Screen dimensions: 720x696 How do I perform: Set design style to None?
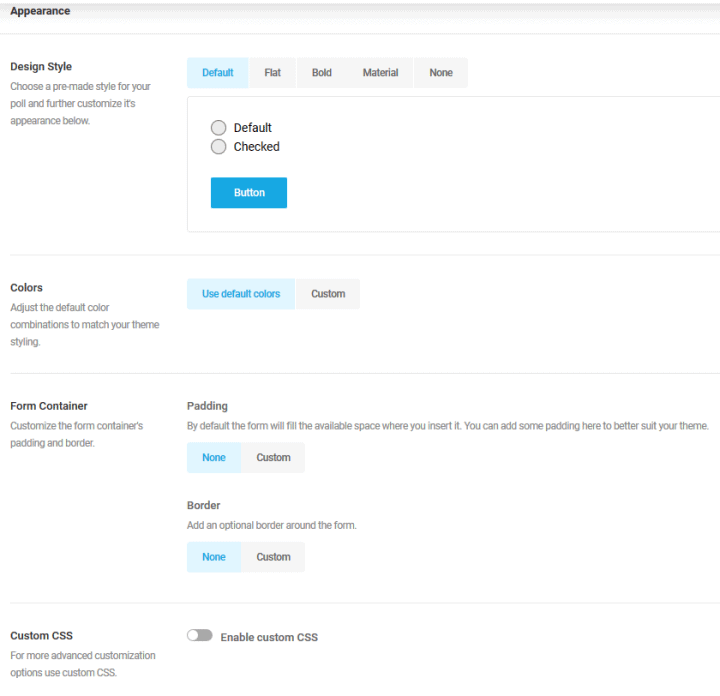(x=441, y=73)
